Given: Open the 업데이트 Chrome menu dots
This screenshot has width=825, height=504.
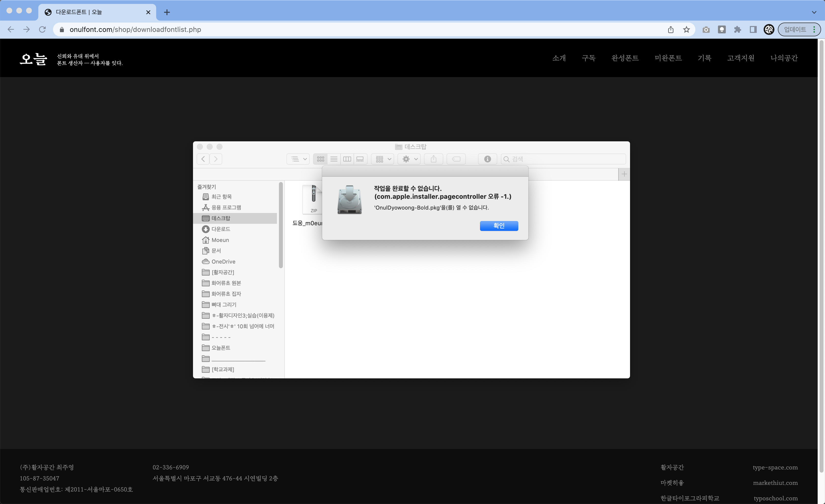Looking at the screenshot, I should coord(814,29).
